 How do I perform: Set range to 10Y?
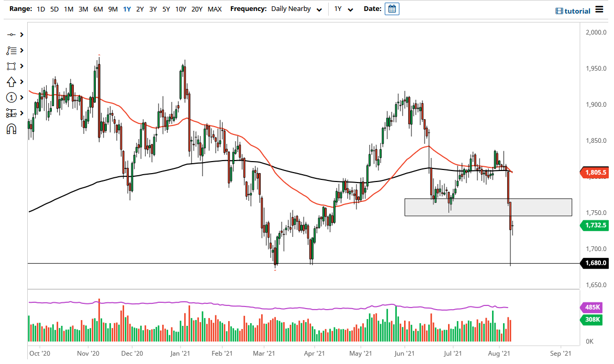tap(181, 9)
